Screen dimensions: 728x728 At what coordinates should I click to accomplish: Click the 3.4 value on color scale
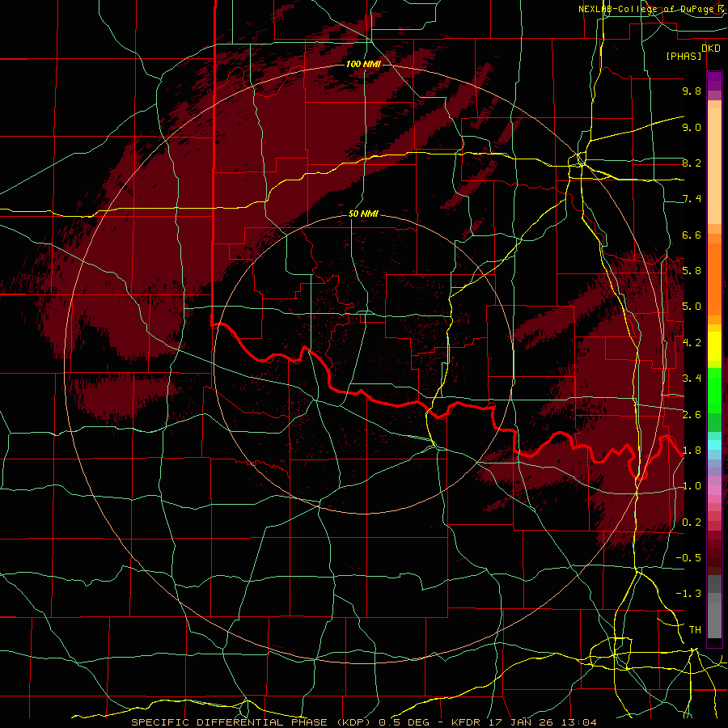[692, 379]
